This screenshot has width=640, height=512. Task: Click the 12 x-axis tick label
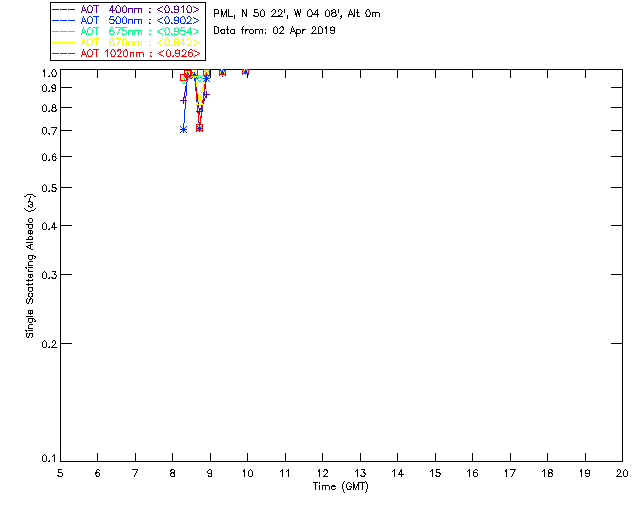[322, 473]
